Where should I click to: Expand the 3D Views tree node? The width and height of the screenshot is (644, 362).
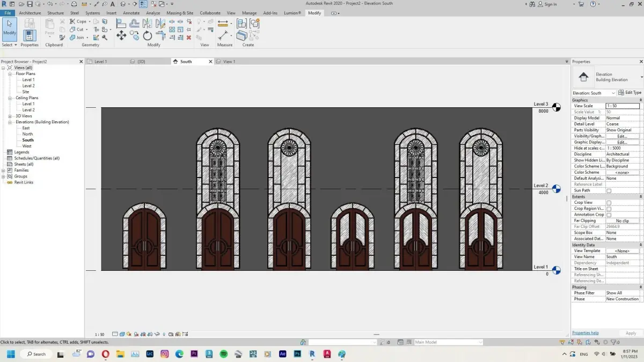[x=10, y=116]
